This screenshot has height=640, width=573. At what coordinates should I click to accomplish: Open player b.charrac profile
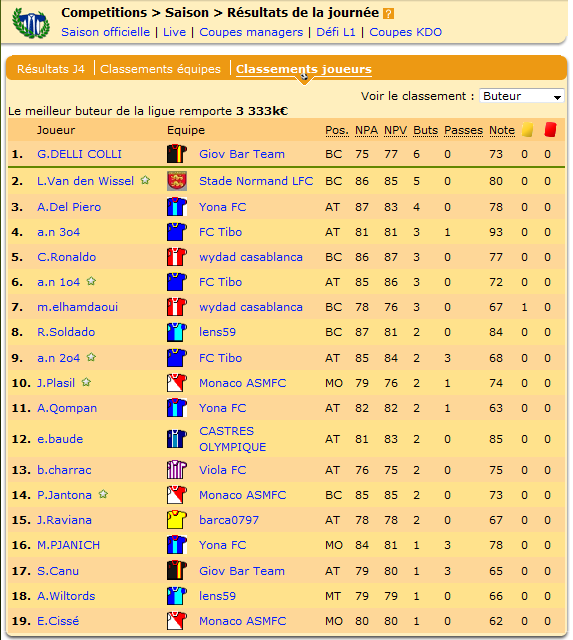(x=64, y=470)
